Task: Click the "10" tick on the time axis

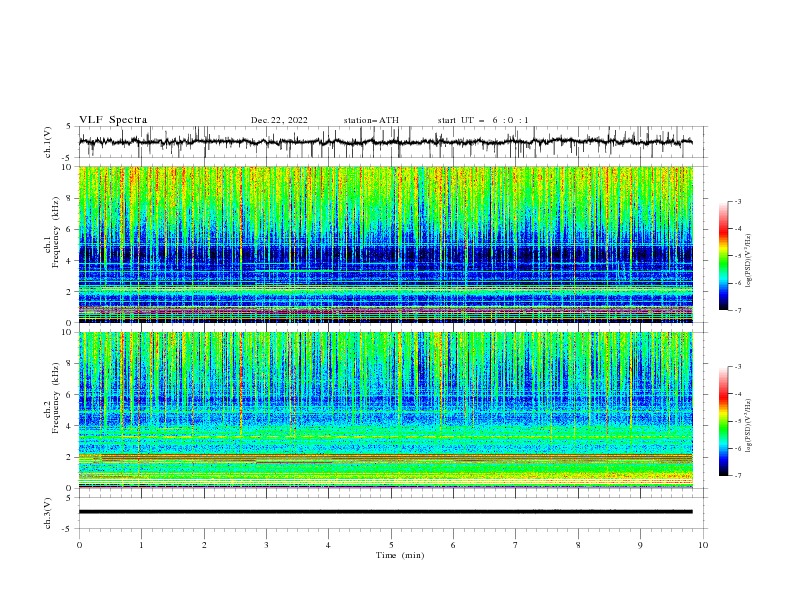Action: pyautogui.click(x=703, y=545)
